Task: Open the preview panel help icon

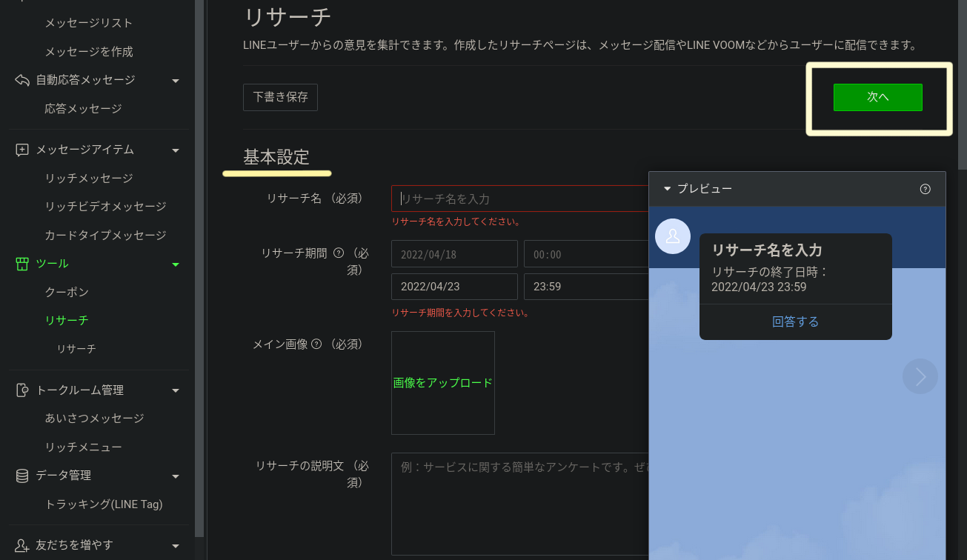Action: [x=925, y=189]
